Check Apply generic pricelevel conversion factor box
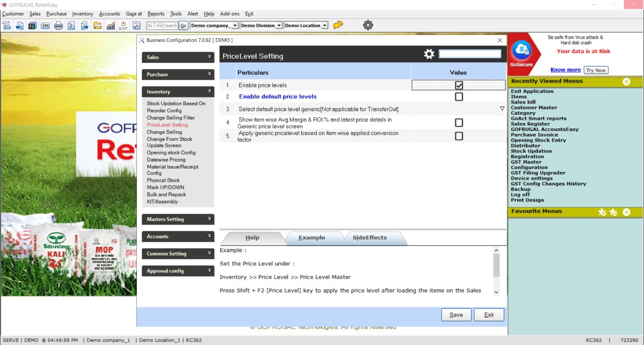The height and width of the screenshot is (345, 644). [x=459, y=136]
